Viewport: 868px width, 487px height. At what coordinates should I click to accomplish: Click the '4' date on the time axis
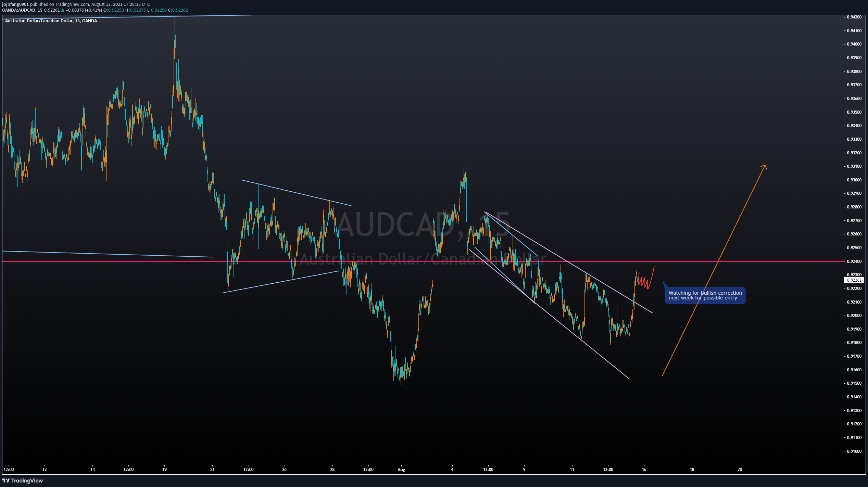452,470
